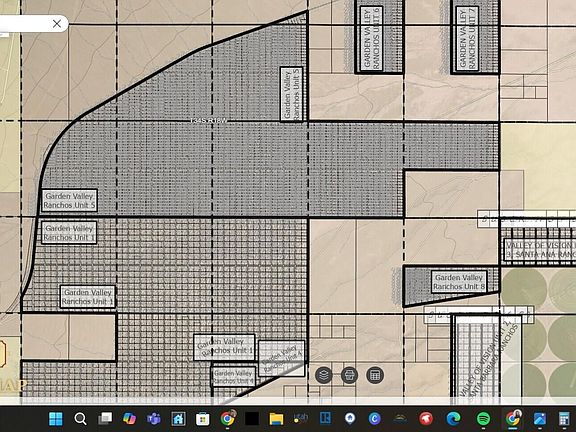Open the map layers button

click(x=324, y=375)
